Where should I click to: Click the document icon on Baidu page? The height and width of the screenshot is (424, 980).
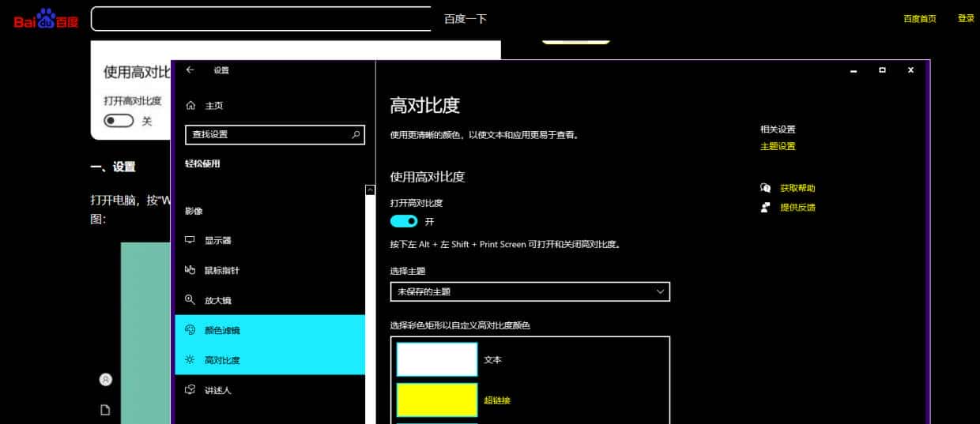[x=105, y=410]
